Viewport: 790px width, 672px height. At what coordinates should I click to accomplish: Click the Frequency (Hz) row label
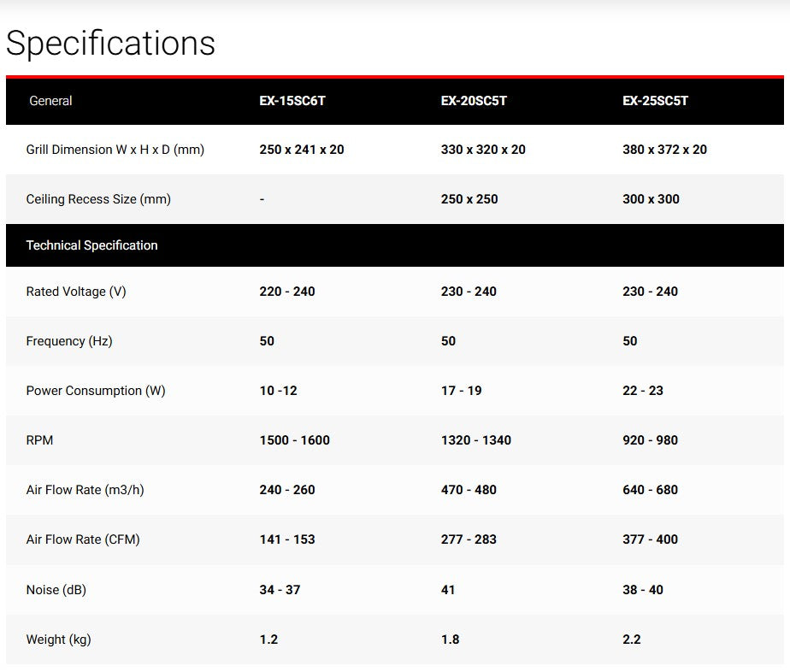(69, 341)
